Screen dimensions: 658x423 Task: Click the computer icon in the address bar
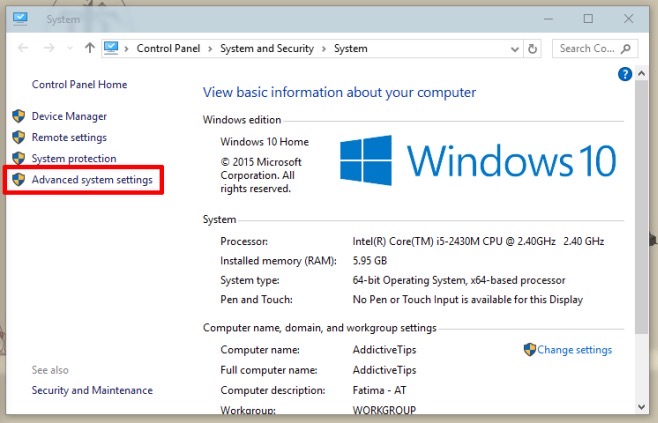click(x=111, y=48)
